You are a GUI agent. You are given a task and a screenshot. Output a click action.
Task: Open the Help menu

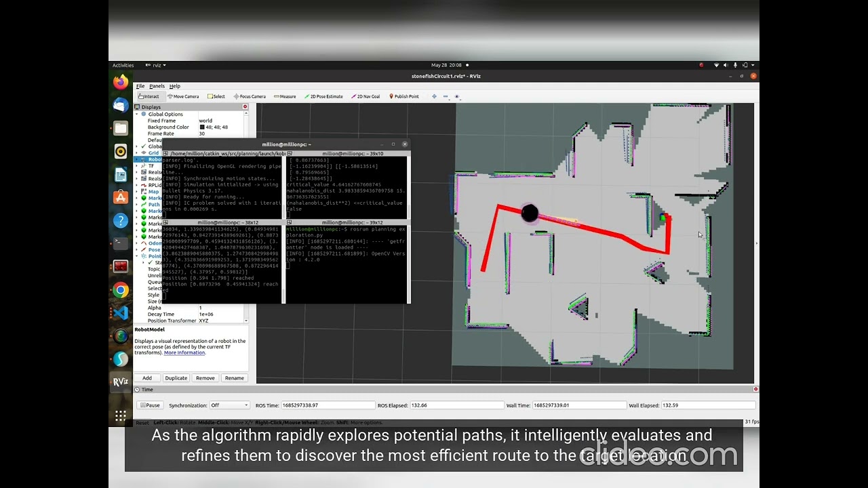(175, 86)
